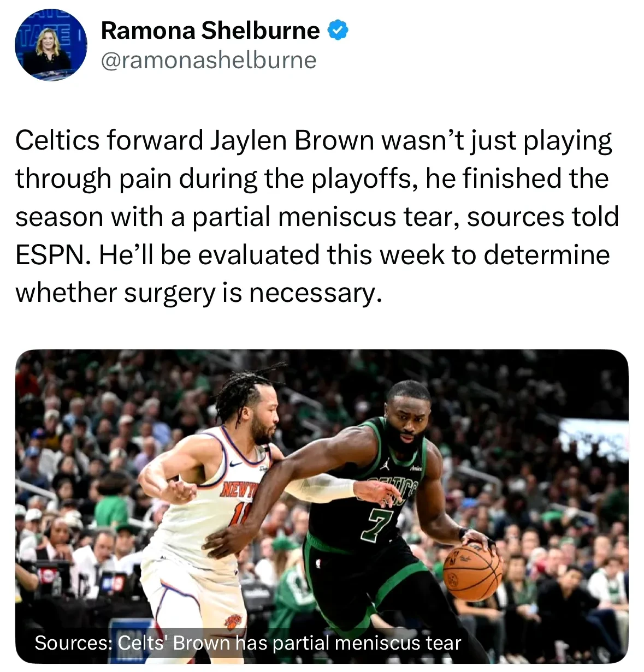
Task: Click the blue verified checkmark badge
Action: (x=338, y=31)
